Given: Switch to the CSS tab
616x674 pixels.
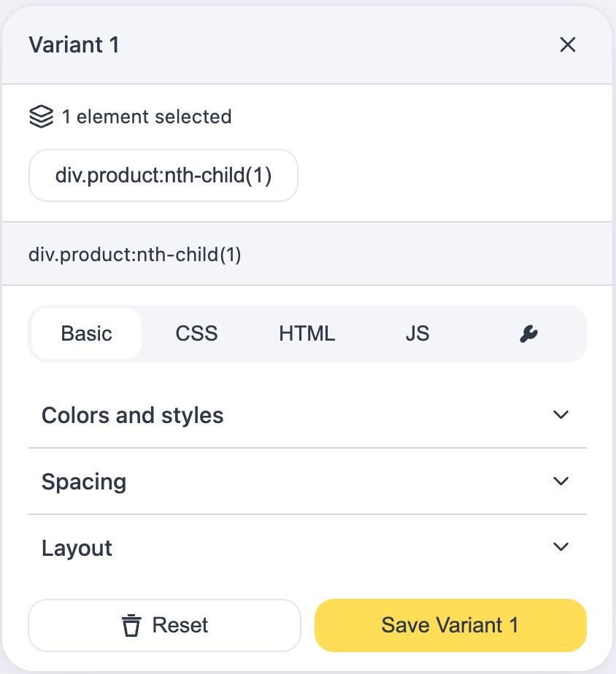Looking at the screenshot, I should point(196,334).
